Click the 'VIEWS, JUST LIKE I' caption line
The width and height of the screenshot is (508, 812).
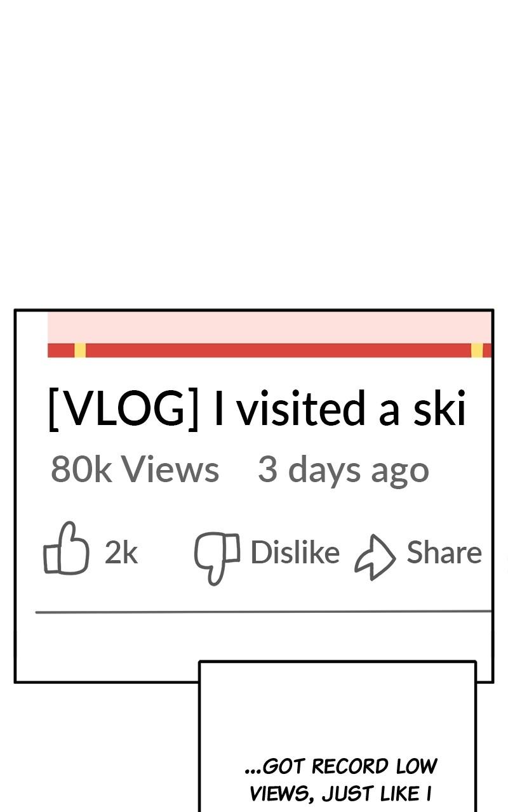(x=341, y=794)
